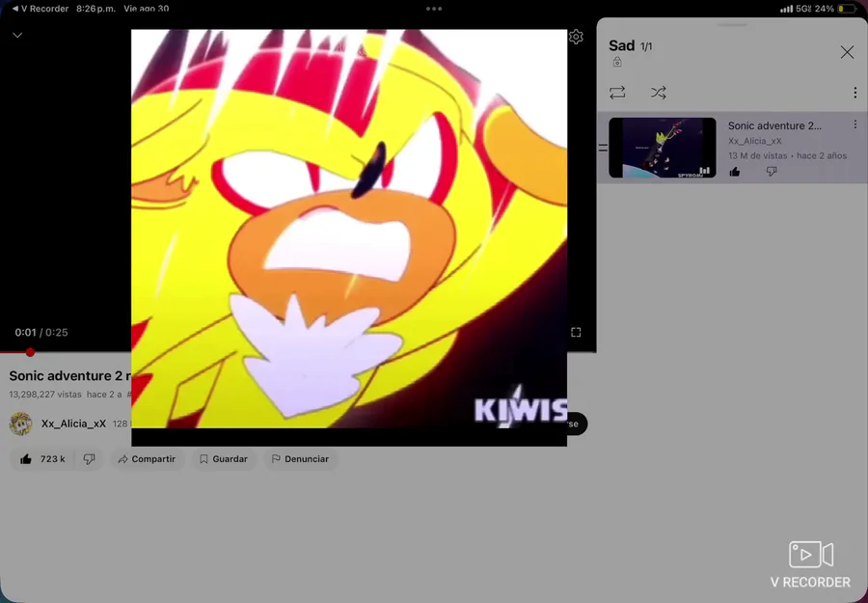Click the red progress bar scrubber
Screen dimensions: 868x603
tap(30, 352)
